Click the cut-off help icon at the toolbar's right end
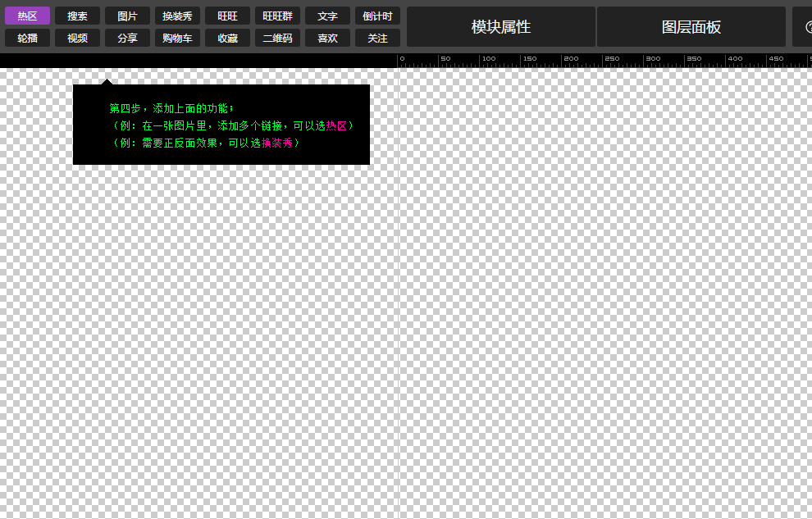Viewport: 812px width, 519px height. (809, 27)
